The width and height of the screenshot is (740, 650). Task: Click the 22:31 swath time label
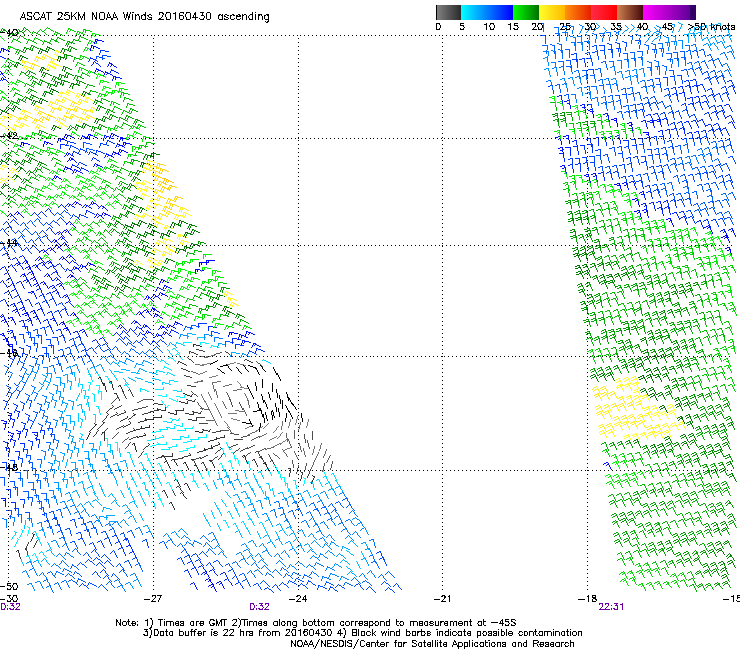coord(611,607)
